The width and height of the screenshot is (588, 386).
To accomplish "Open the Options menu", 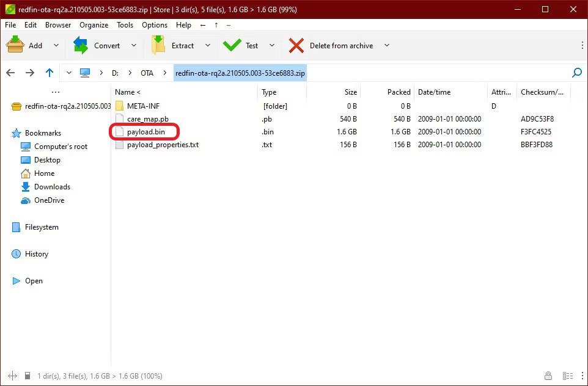I will coord(155,24).
